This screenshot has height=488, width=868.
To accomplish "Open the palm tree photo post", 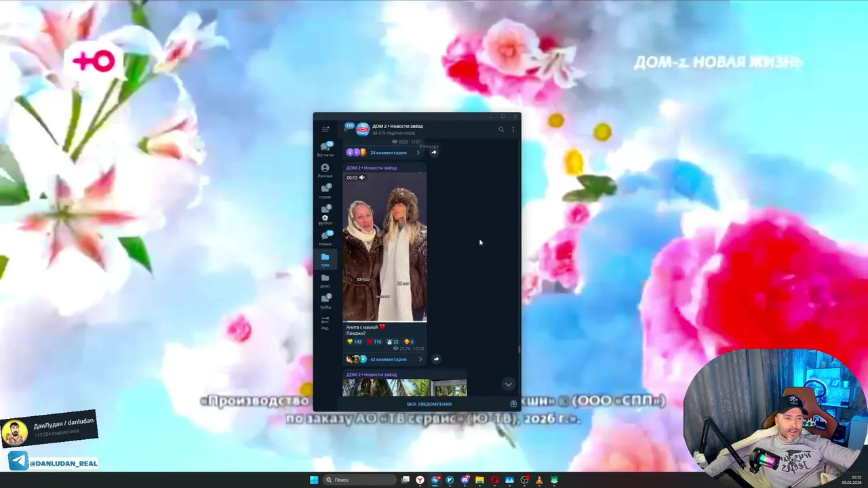I will (x=405, y=388).
